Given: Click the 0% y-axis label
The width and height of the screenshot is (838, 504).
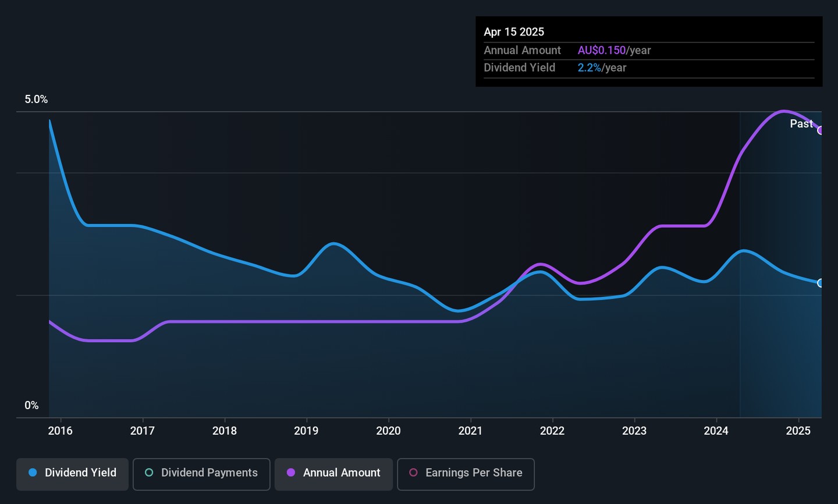Looking at the screenshot, I should tap(31, 406).
